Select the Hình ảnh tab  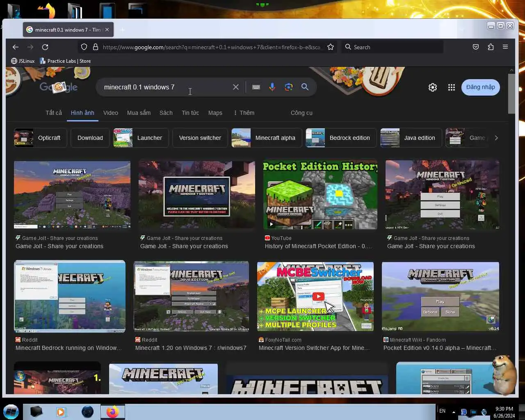click(82, 113)
